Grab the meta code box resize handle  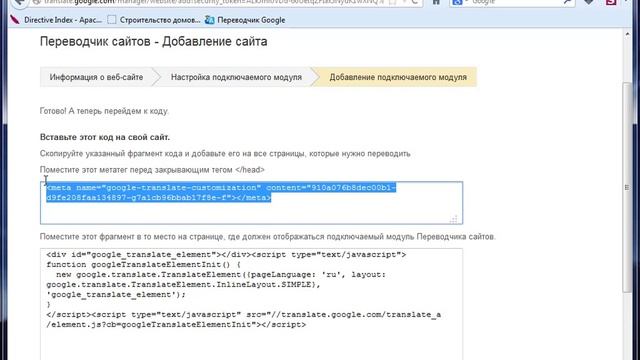tap(454, 219)
